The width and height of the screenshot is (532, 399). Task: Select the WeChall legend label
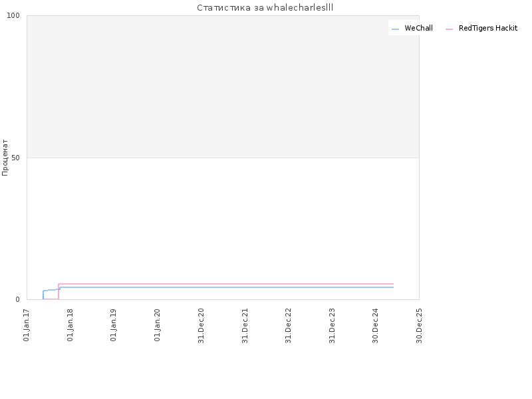[418, 28]
